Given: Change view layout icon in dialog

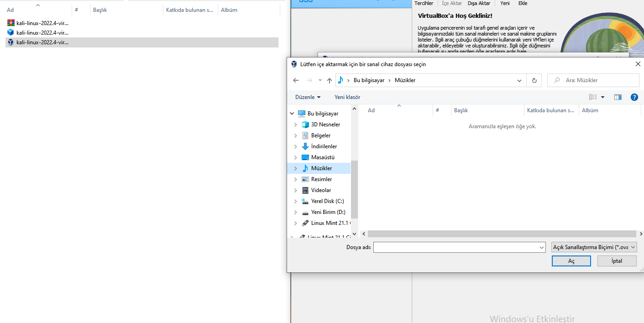Looking at the screenshot, I should point(593,97).
